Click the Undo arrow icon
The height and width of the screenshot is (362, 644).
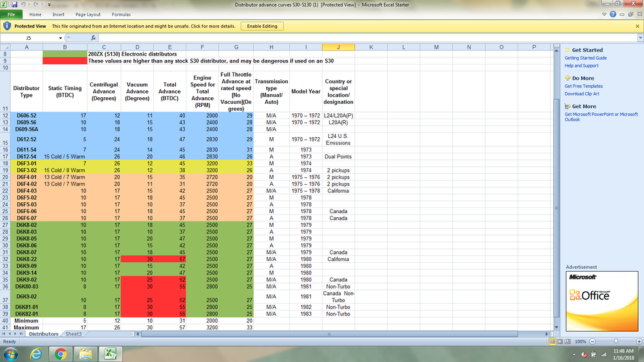coord(23,5)
